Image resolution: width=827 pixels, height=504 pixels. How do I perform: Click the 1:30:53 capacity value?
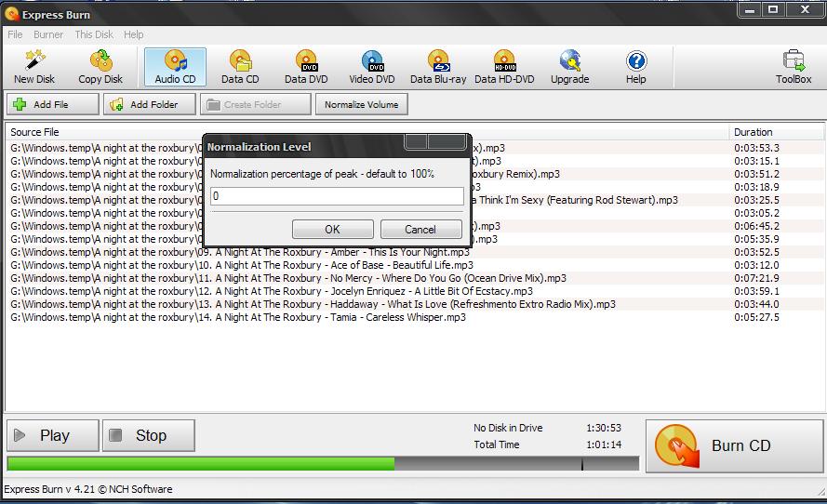pyautogui.click(x=604, y=428)
